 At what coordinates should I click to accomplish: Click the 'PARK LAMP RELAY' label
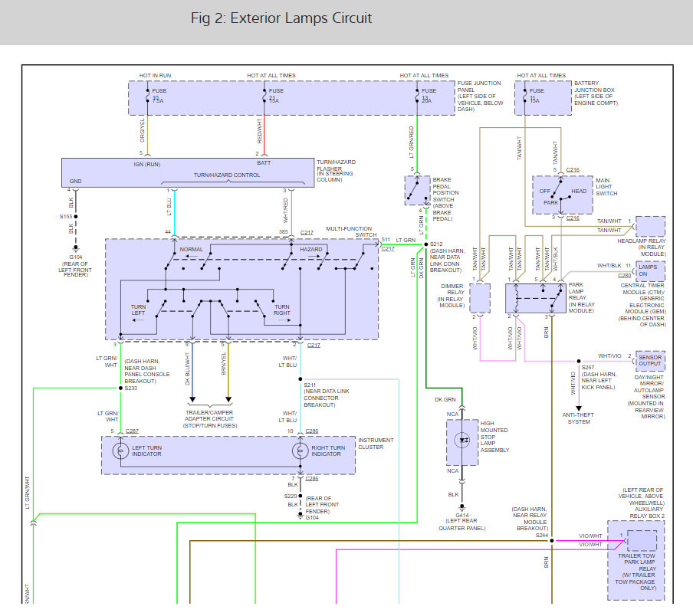pos(582,297)
